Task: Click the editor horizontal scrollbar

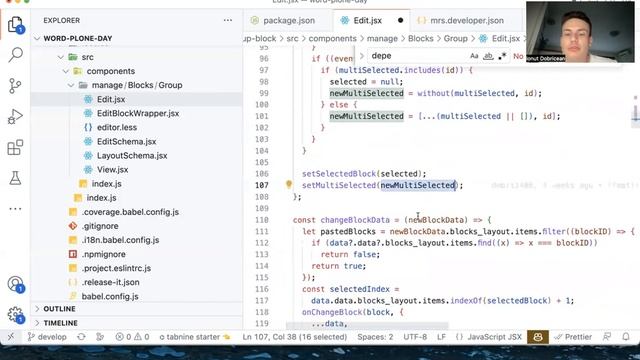Action: 367,325
